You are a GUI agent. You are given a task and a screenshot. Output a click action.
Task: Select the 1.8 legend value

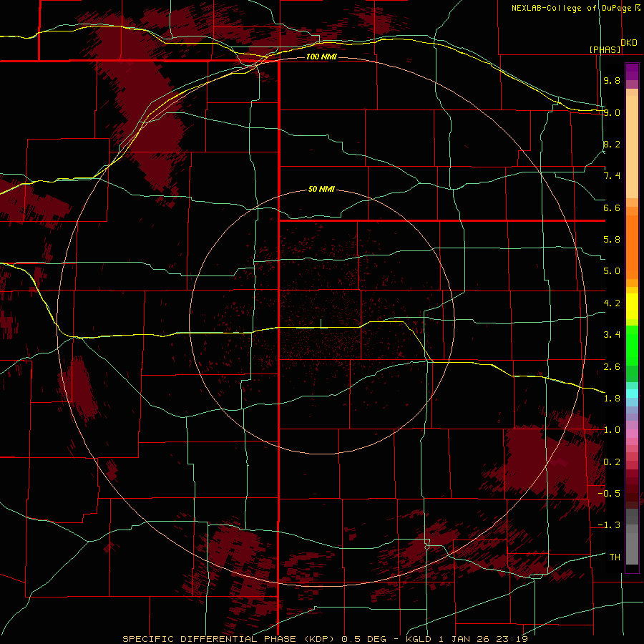[x=612, y=399]
